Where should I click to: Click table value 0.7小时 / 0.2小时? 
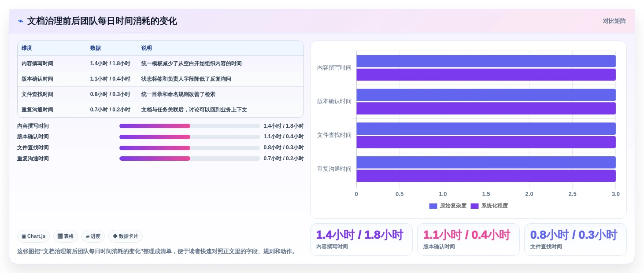tap(110, 110)
